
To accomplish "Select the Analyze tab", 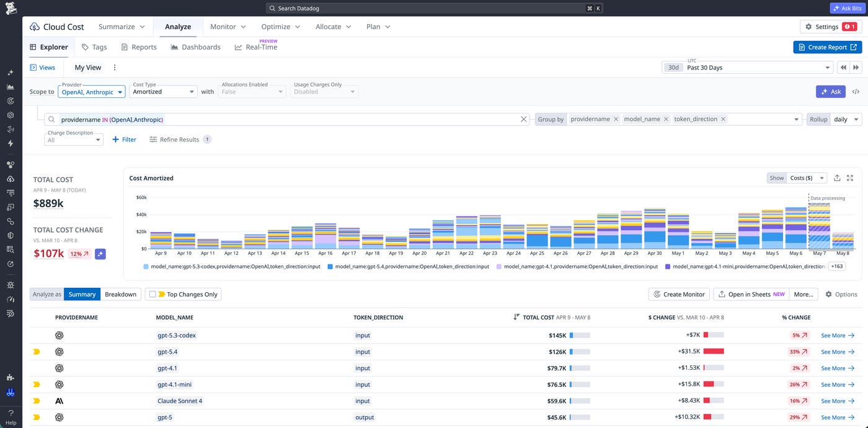I will (178, 27).
